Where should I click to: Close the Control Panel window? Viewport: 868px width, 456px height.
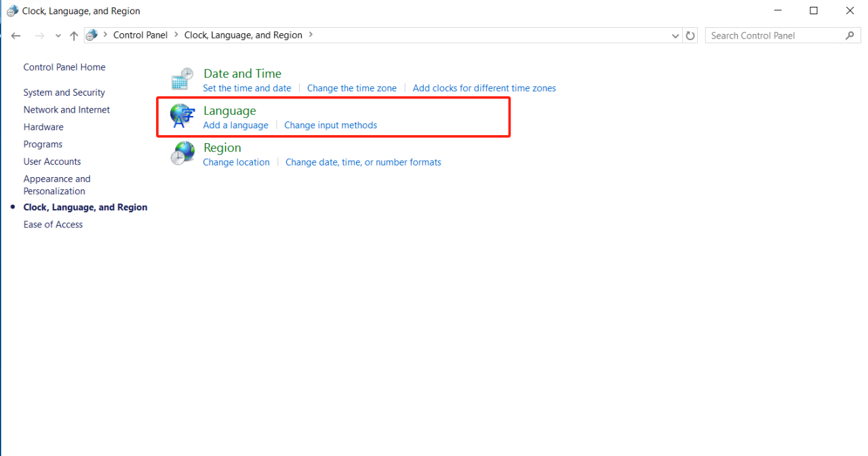[x=850, y=11]
